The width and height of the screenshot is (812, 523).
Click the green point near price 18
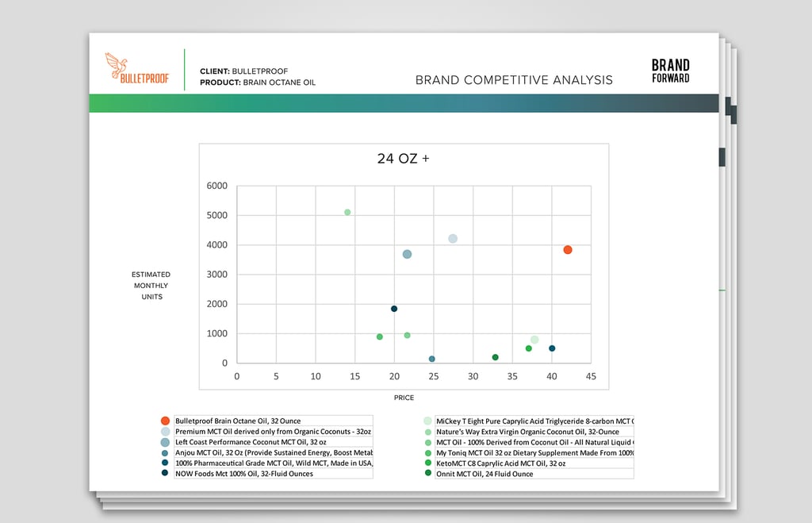(x=380, y=337)
